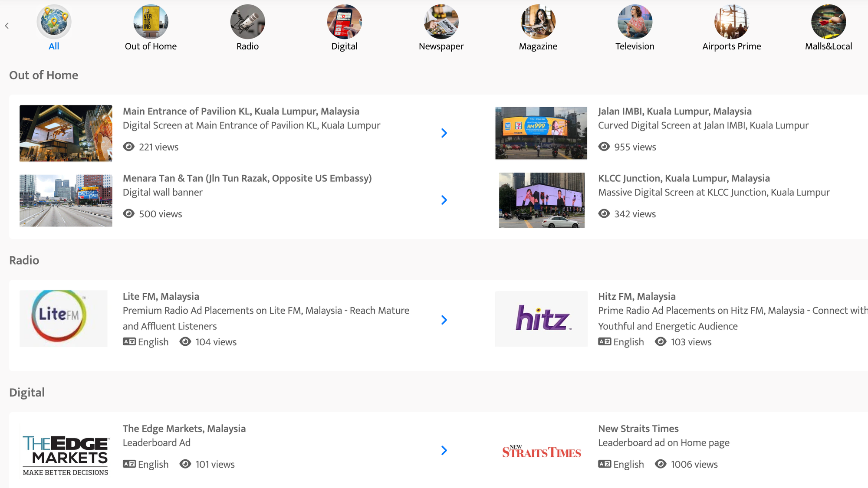Open the Airports Prime category icon
Screen dimensions: 868x488
(732, 22)
